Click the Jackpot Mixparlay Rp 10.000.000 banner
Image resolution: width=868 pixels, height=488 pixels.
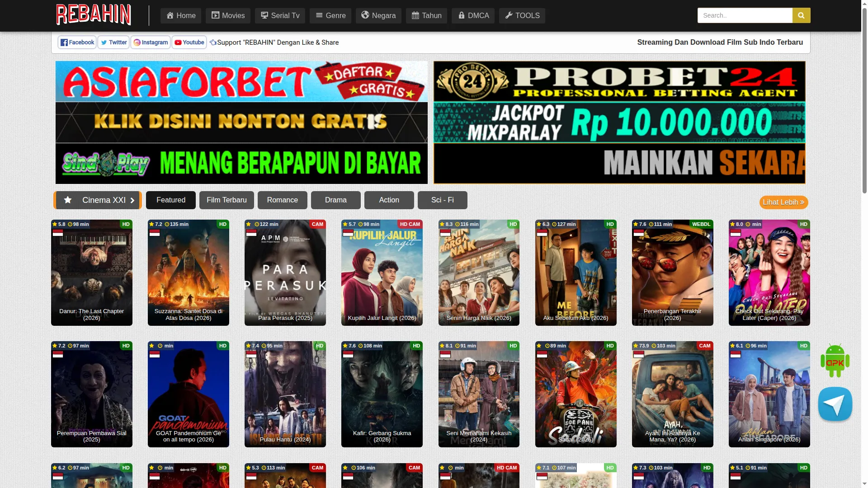coord(619,122)
